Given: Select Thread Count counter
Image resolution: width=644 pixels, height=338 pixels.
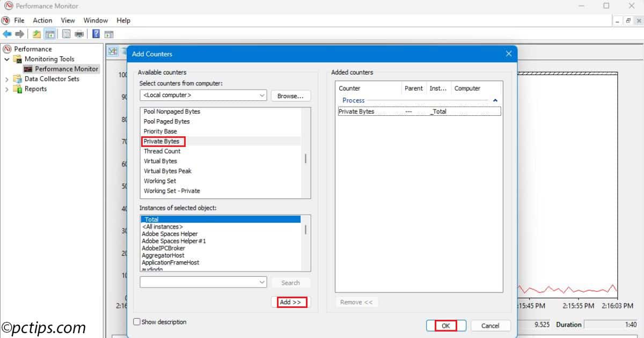Looking at the screenshot, I should pyautogui.click(x=162, y=151).
